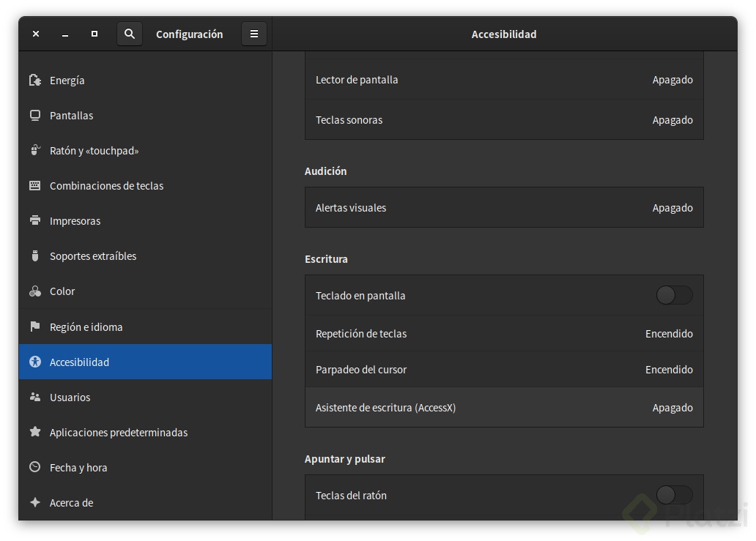Click the Apagado value for Teclas sonoras
Screen dimensions: 756x541
(672, 120)
